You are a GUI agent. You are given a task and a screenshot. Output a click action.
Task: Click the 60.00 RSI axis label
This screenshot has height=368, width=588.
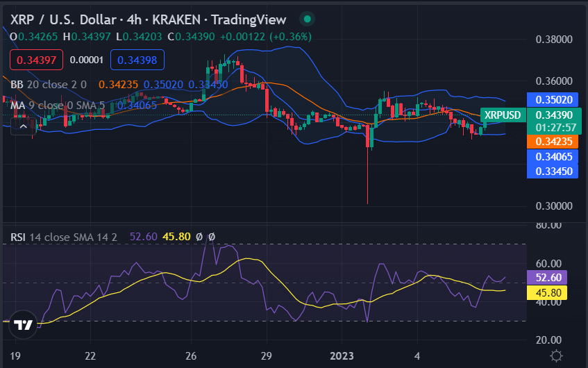(548, 264)
